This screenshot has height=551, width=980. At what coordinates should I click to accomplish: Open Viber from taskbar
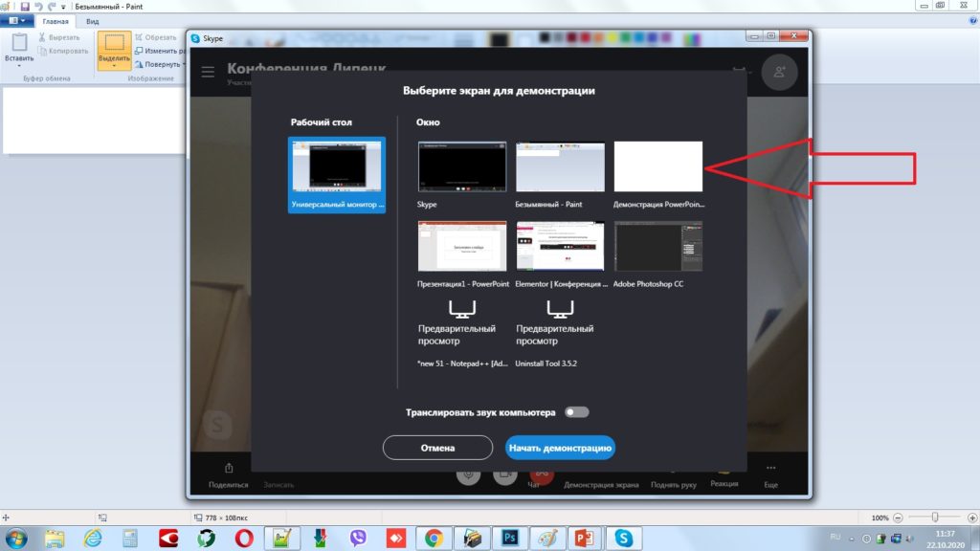358,538
